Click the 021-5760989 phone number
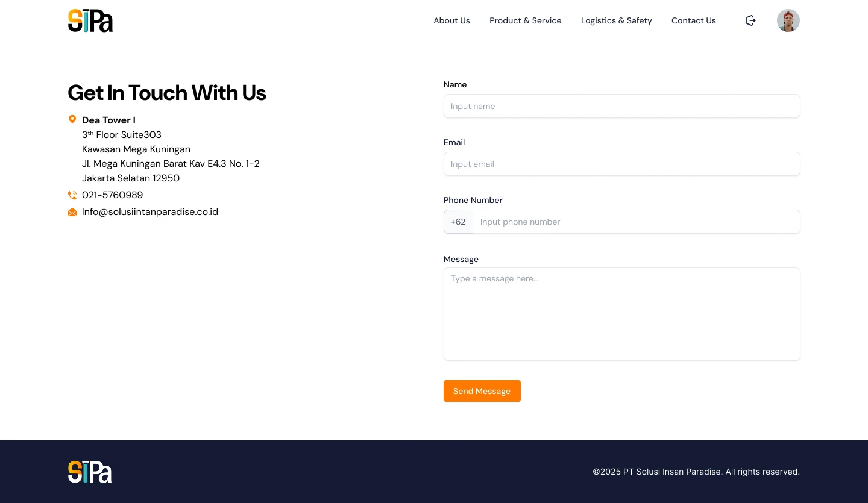Image resolution: width=868 pixels, height=503 pixels. pyautogui.click(x=113, y=195)
